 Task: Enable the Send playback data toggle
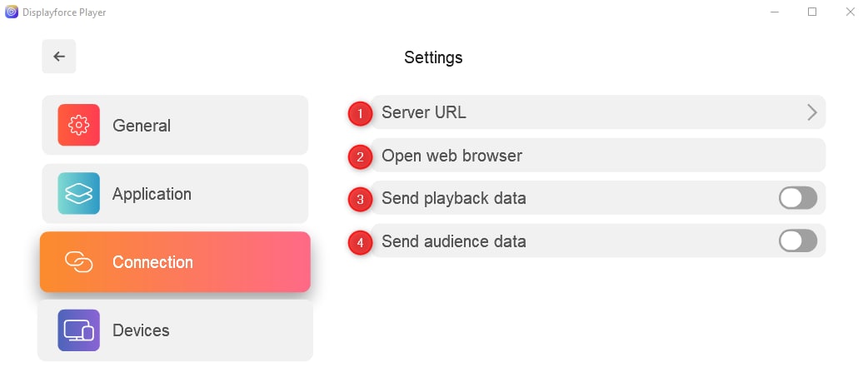[798, 198]
